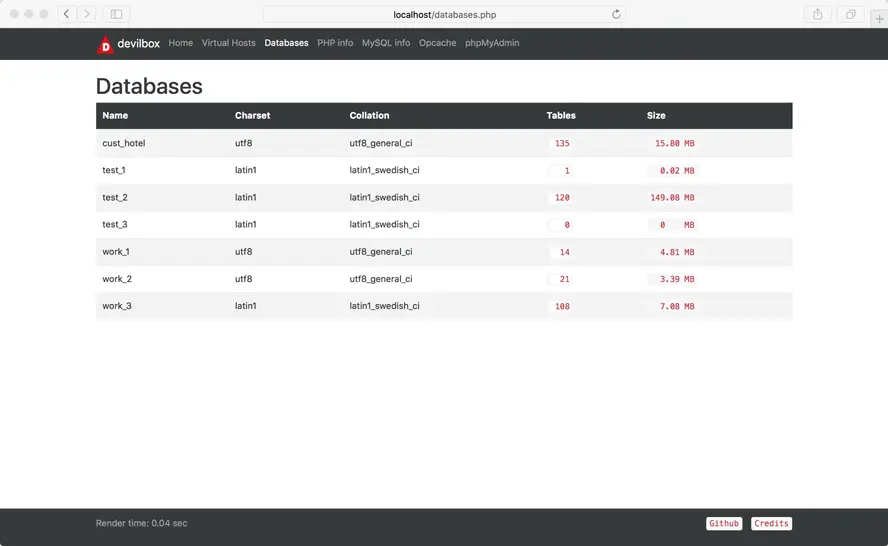Click the Charset column header
This screenshot has width=888, height=546.
pyautogui.click(x=253, y=116)
